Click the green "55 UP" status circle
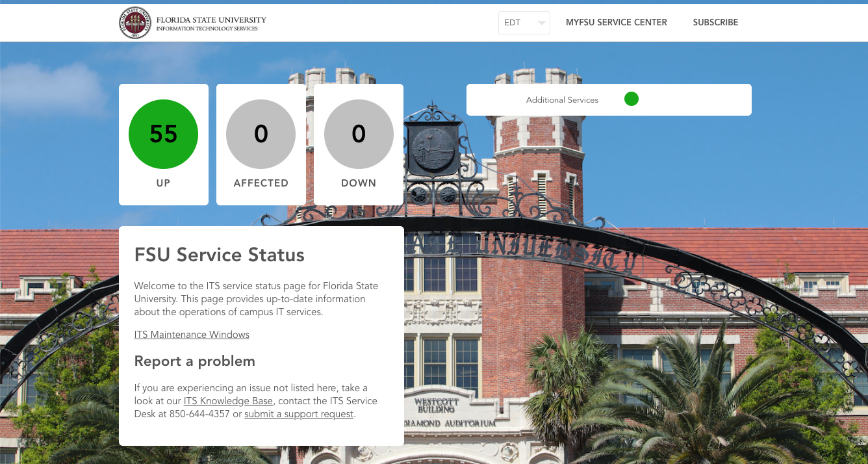Screen dimensions: 868x464 tap(164, 134)
